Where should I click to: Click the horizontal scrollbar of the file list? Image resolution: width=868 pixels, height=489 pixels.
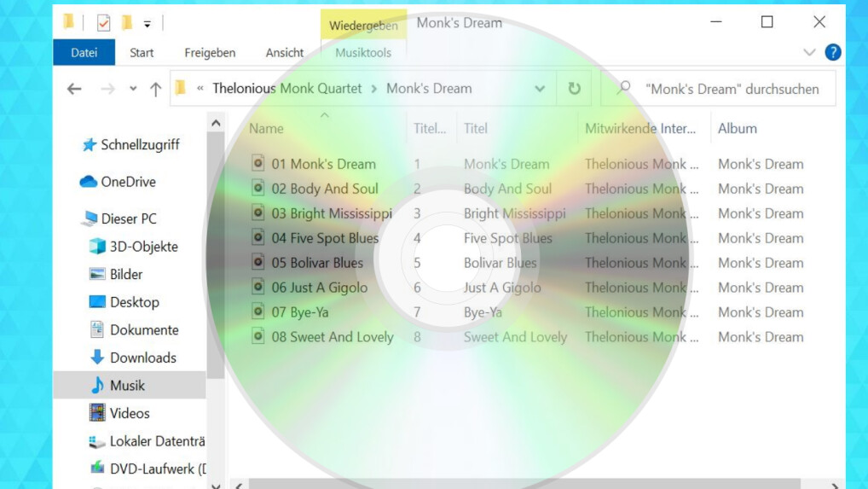click(x=524, y=485)
